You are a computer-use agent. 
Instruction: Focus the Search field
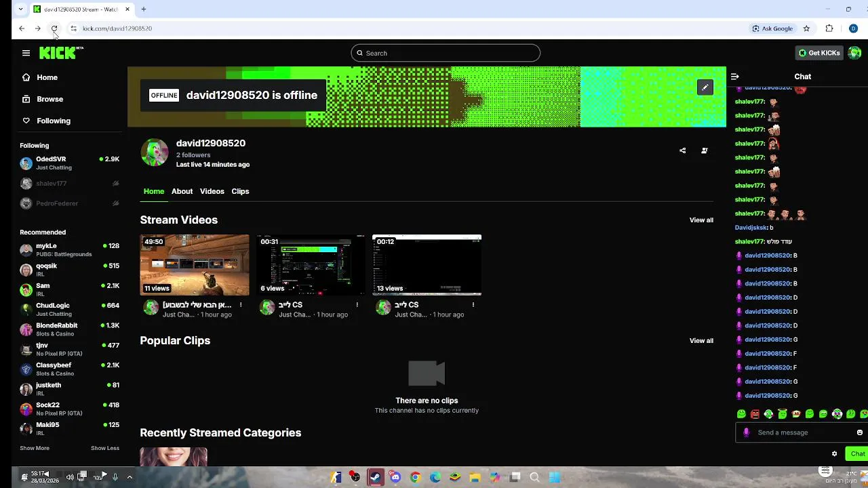(446, 53)
